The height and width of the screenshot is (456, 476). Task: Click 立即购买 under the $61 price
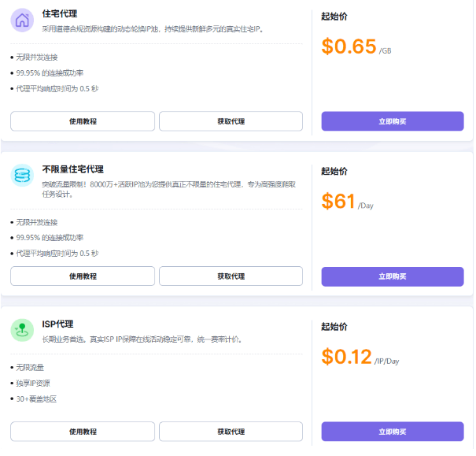coord(392,276)
